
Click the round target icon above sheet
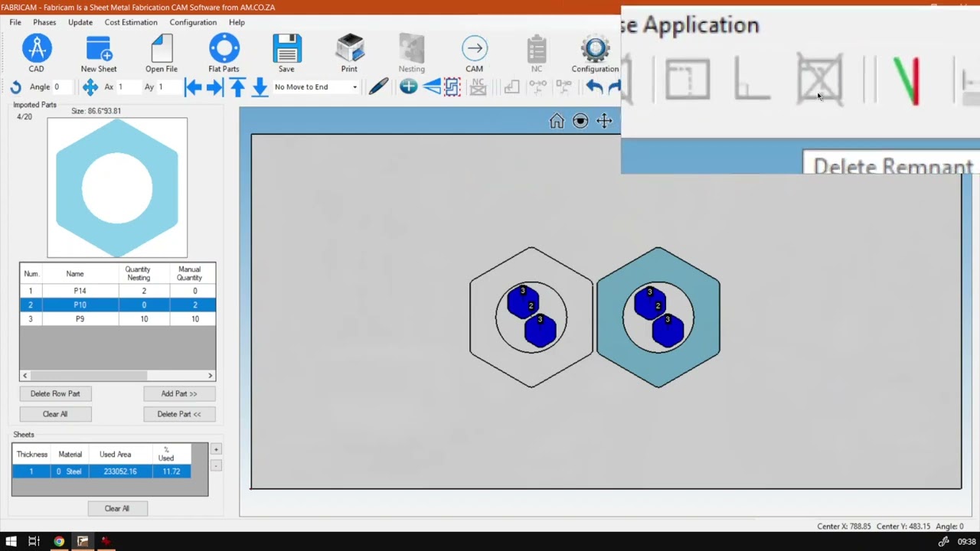tap(580, 121)
